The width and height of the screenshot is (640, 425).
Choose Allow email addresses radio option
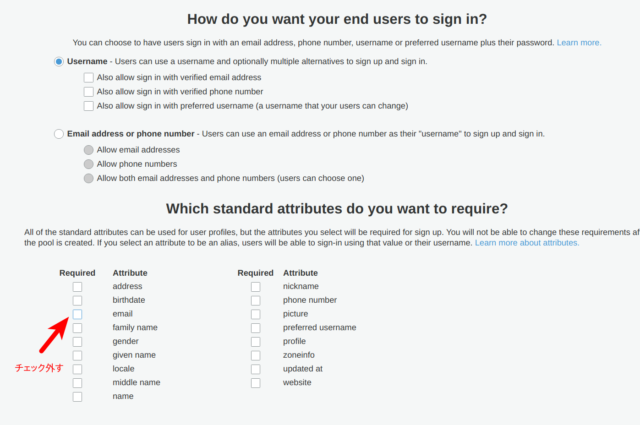tap(89, 149)
